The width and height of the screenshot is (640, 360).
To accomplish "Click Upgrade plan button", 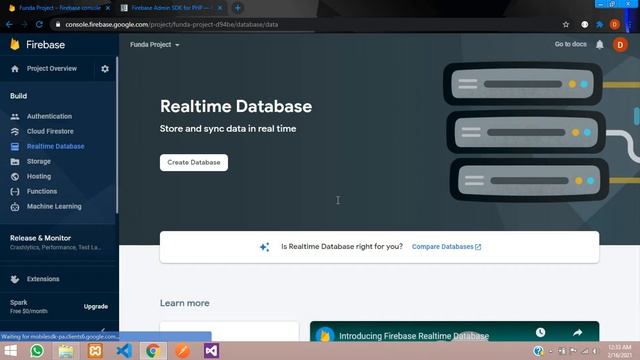I will [96, 307].
